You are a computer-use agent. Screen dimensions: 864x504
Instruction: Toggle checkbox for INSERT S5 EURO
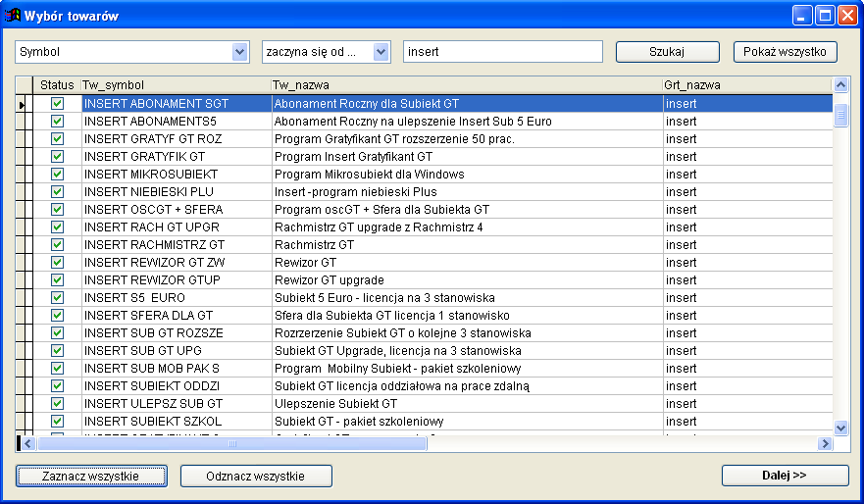pos(57,297)
